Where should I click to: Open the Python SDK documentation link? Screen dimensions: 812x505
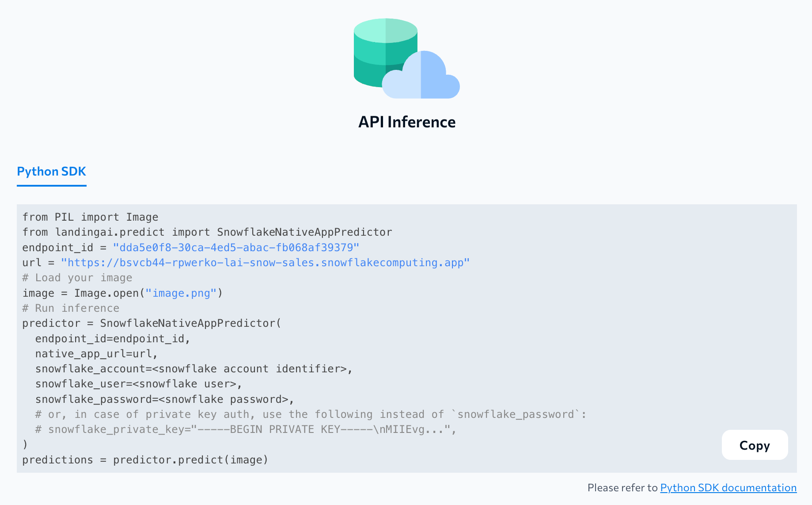[728, 488]
